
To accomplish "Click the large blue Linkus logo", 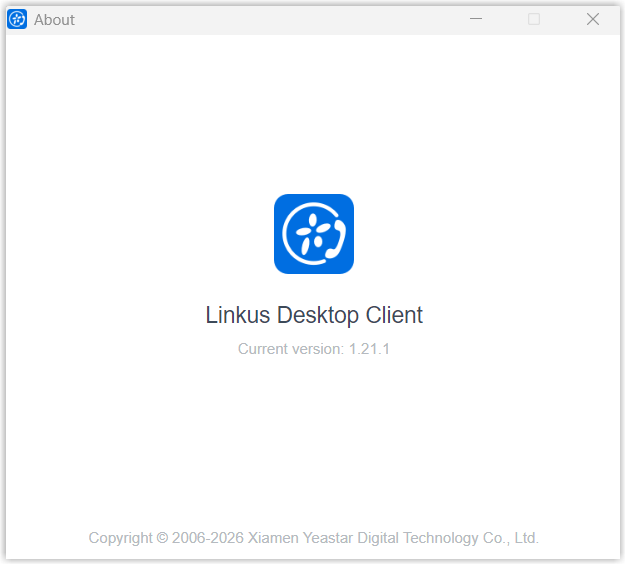I will (x=313, y=233).
